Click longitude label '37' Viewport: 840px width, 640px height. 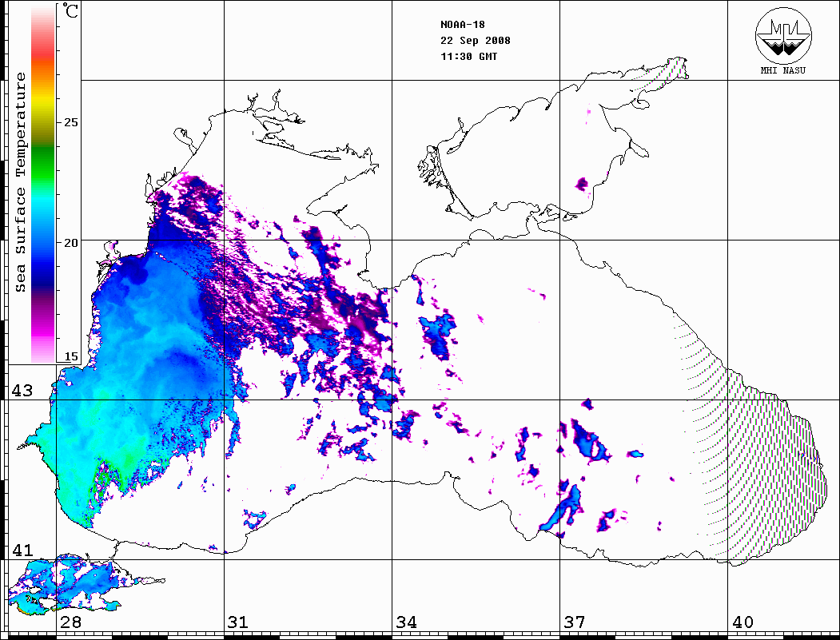pos(575,622)
